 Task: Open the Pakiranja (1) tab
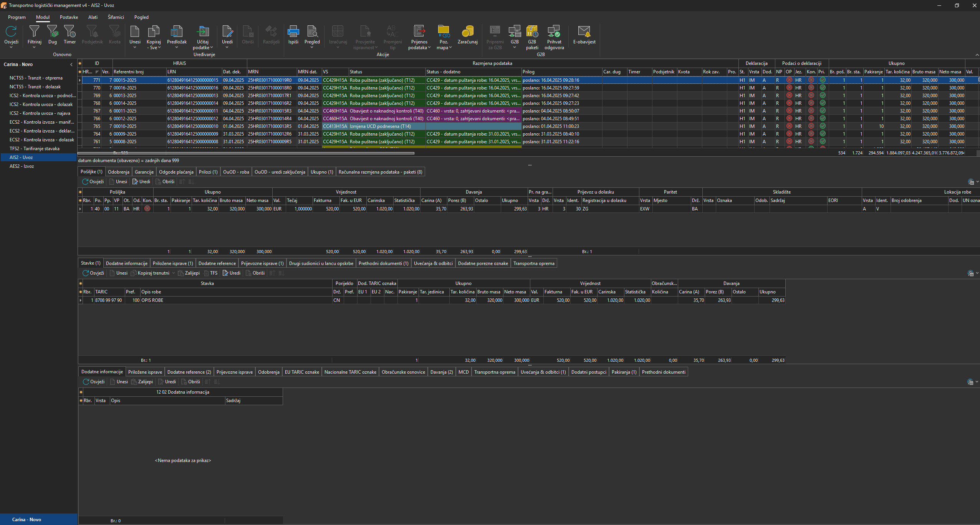tap(624, 372)
